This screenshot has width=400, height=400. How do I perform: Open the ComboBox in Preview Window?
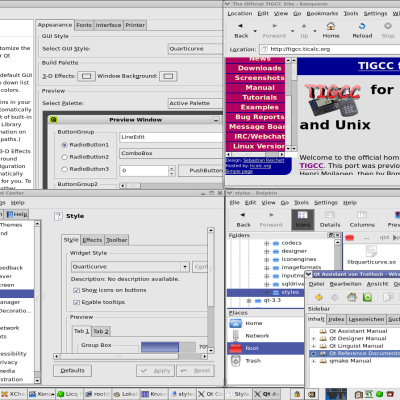pos(171,153)
